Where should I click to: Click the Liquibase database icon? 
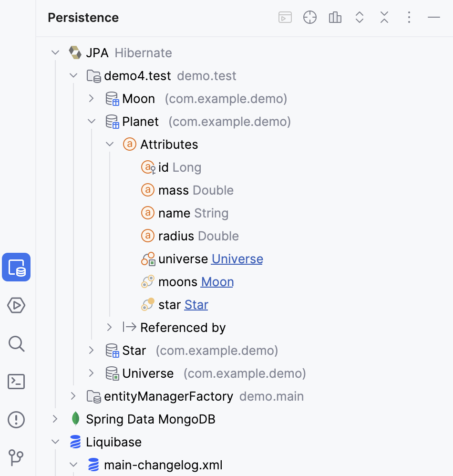(75, 442)
